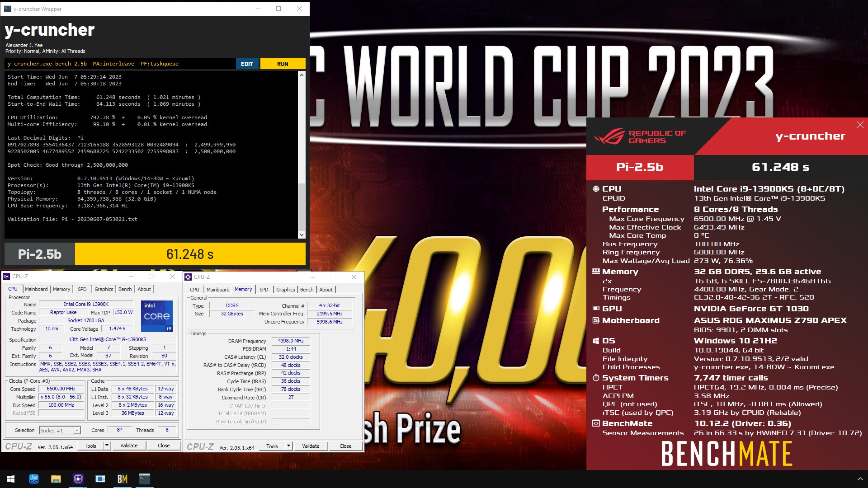The width and height of the screenshot is (868, 488).
Task: Click the OS Windows icon in BenchMate panel
Action: (596, 341)
